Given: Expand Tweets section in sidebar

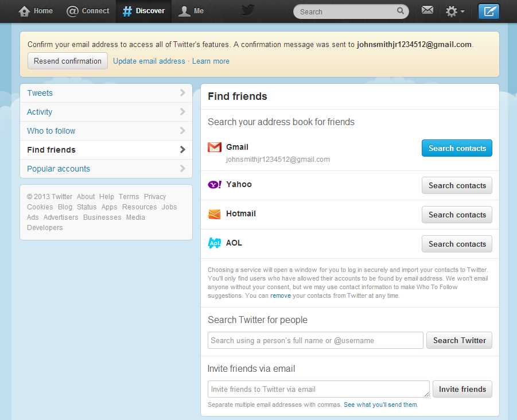Looking at the screenshot, I should [x=106, y=93].
